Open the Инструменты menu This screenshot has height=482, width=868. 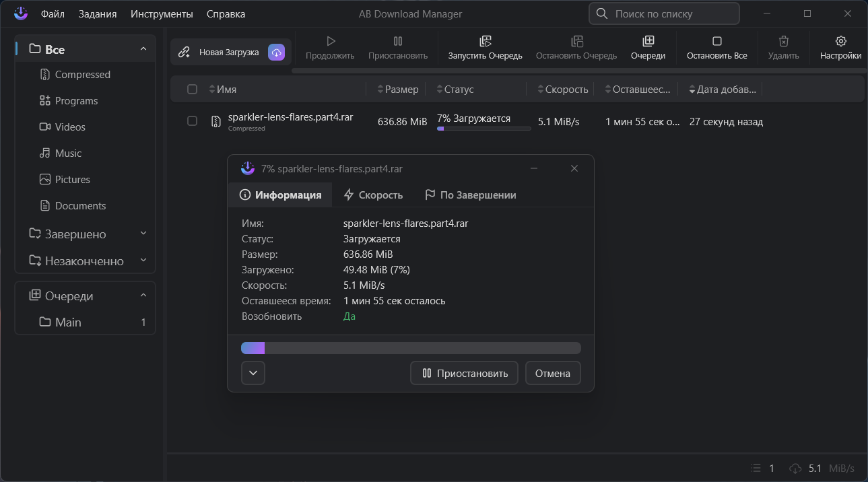(162, 14)
